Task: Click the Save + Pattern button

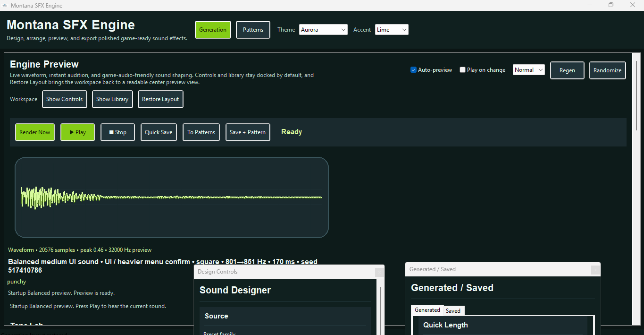Action: 248,132
